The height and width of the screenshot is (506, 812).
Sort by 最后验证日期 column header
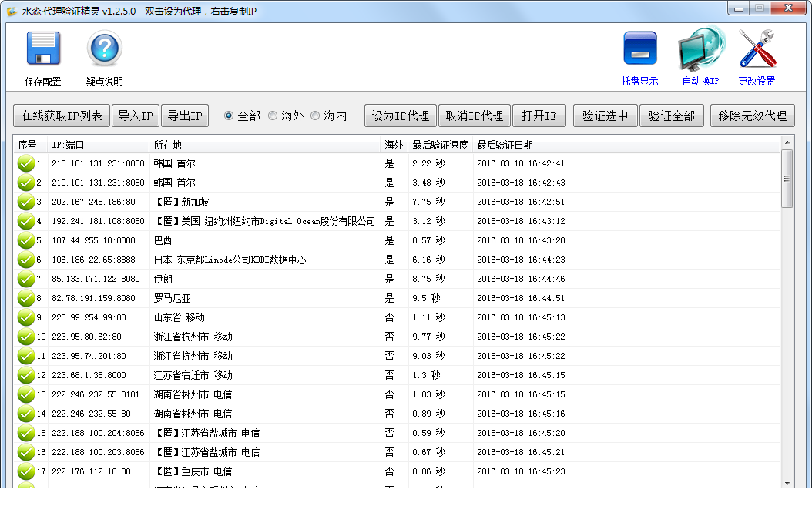coord(626,145)
